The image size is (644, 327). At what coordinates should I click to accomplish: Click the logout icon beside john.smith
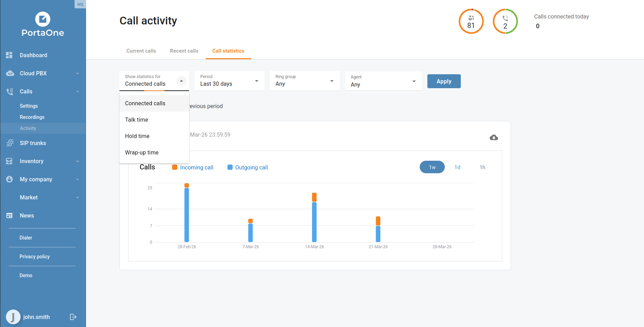click(x=73, y=317)
